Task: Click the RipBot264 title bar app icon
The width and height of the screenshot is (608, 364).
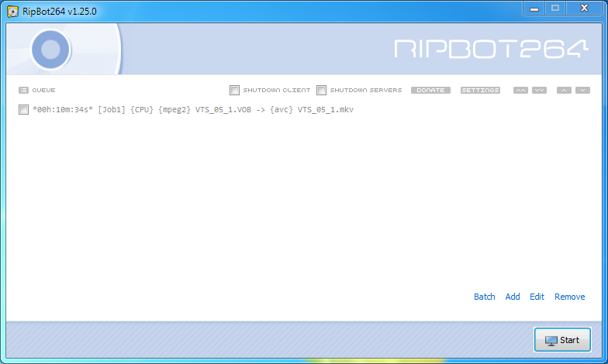Action: point(12,12)
